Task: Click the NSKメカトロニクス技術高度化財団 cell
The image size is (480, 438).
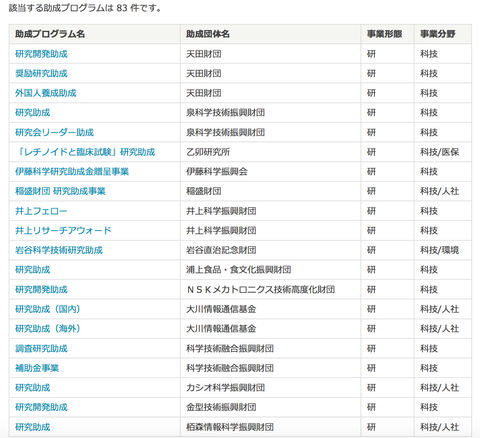Action: click(x=271, y=289)
